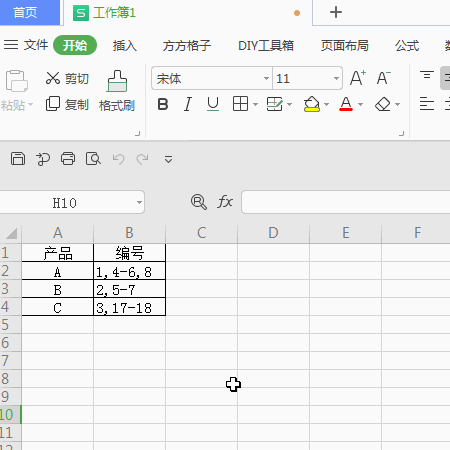Select the cell containing 产品

tap(58, 253)
